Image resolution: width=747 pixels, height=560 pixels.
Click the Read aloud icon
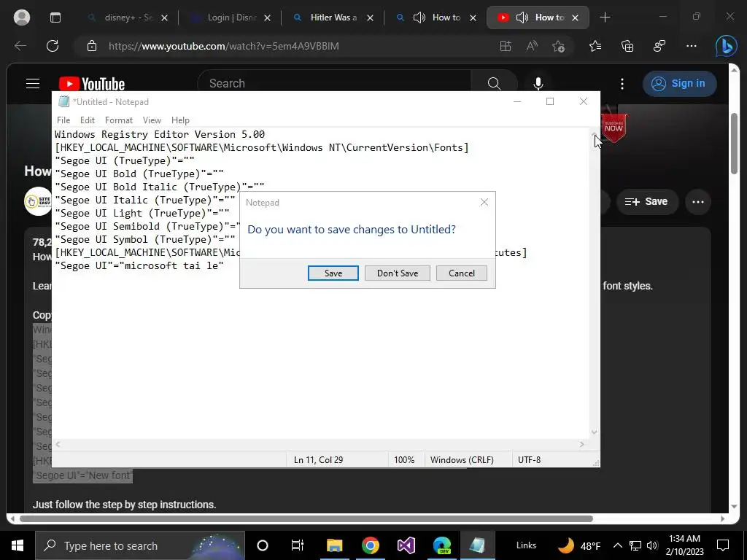point(532,46)
